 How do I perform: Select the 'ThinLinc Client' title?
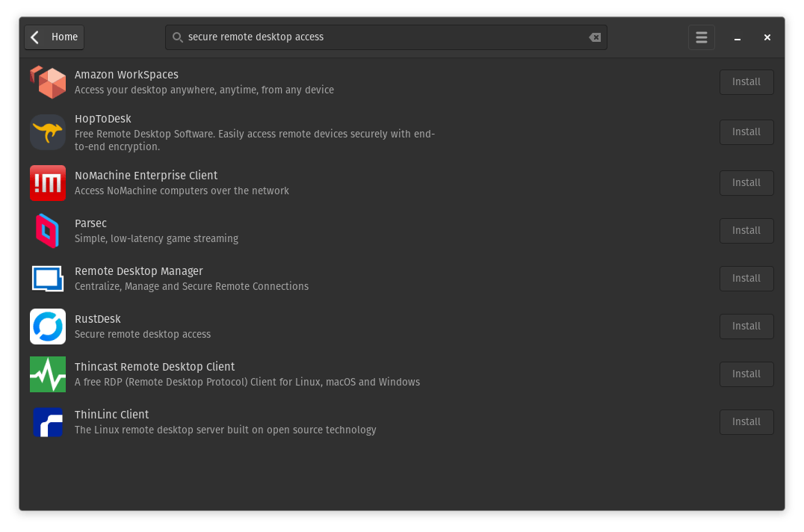(112, 415)
